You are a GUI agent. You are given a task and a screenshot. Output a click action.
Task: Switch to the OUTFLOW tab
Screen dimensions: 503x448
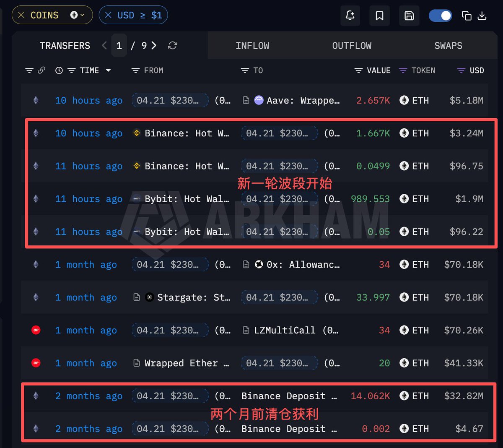click(352, 46)
